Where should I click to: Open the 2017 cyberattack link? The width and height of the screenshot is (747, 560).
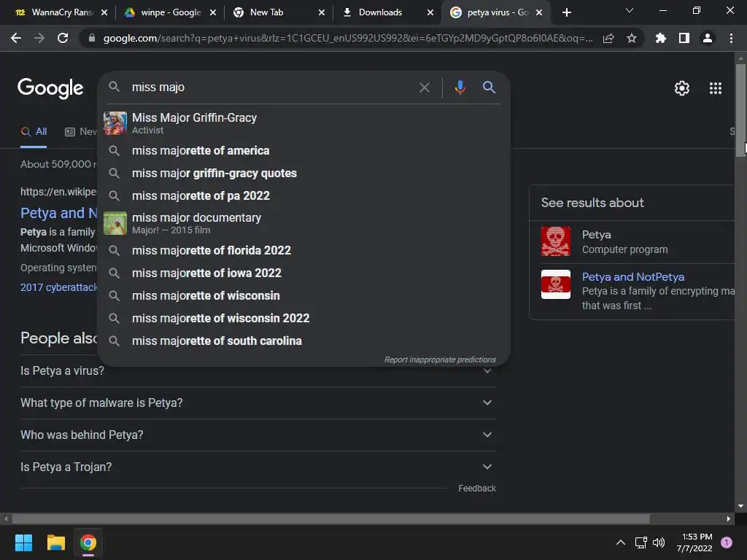58,287
